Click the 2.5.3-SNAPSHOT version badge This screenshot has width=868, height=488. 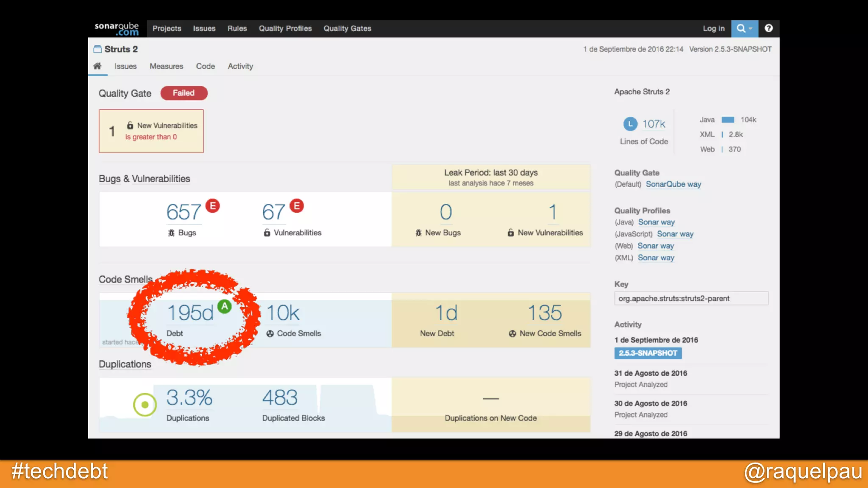[648, 353]
